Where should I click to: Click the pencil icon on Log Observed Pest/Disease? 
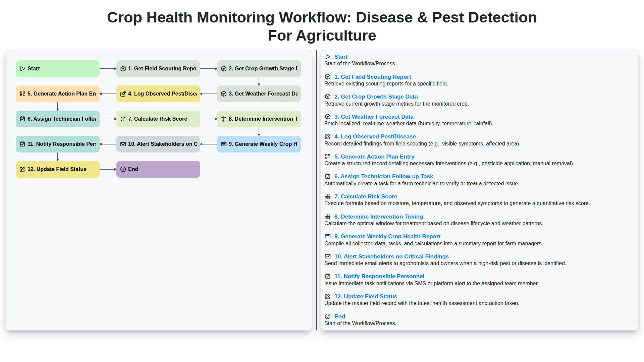pos(123,94)
